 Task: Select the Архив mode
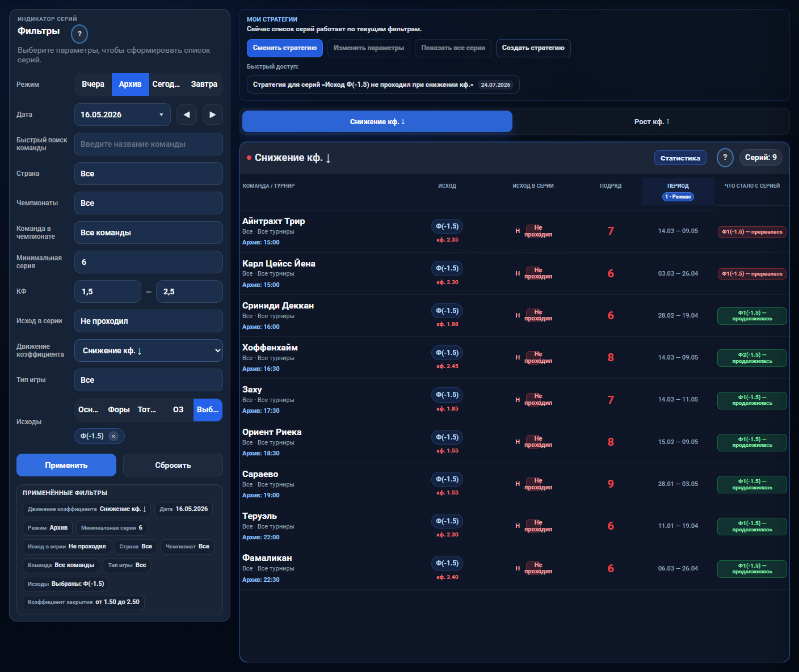(131, 84)
